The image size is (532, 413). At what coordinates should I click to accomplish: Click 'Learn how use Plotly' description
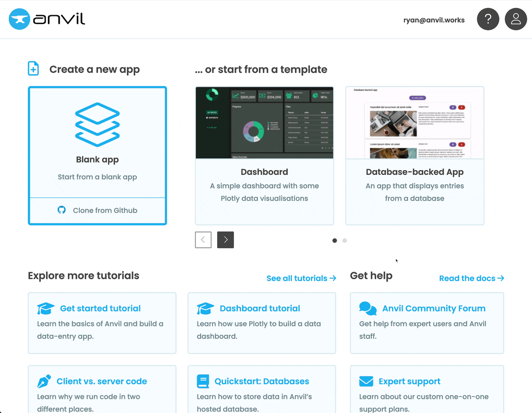[259, 330]
